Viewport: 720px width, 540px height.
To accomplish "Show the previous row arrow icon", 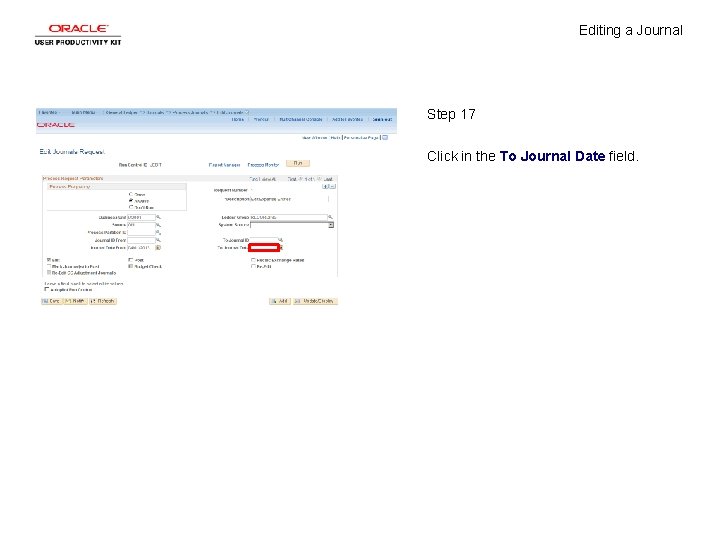I will (301, 179).
